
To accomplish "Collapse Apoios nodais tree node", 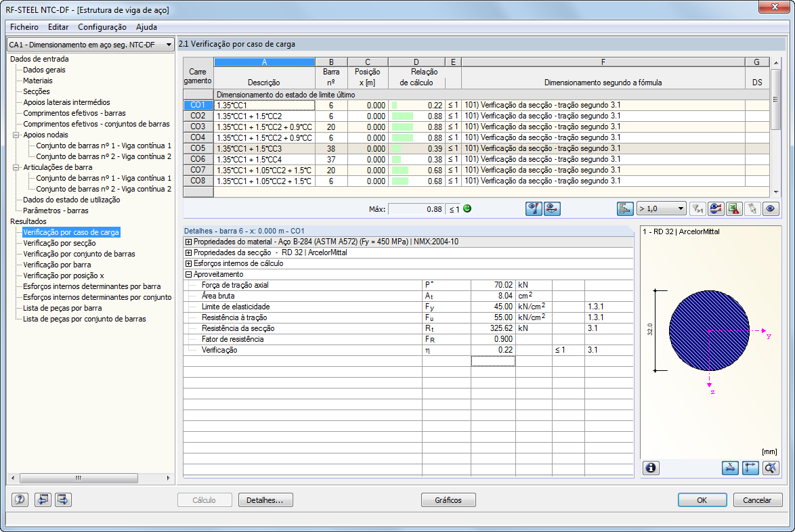I will (x=16, y=135).
